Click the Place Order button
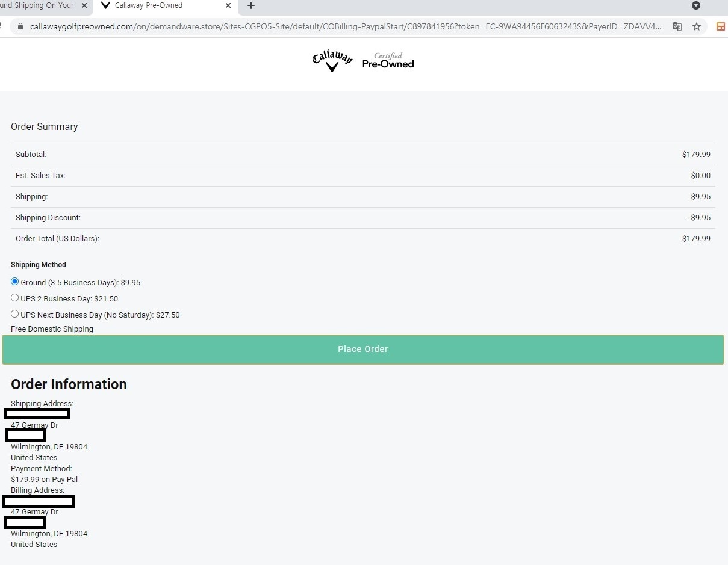Screen dimensions: 728x565 point(362,349)
